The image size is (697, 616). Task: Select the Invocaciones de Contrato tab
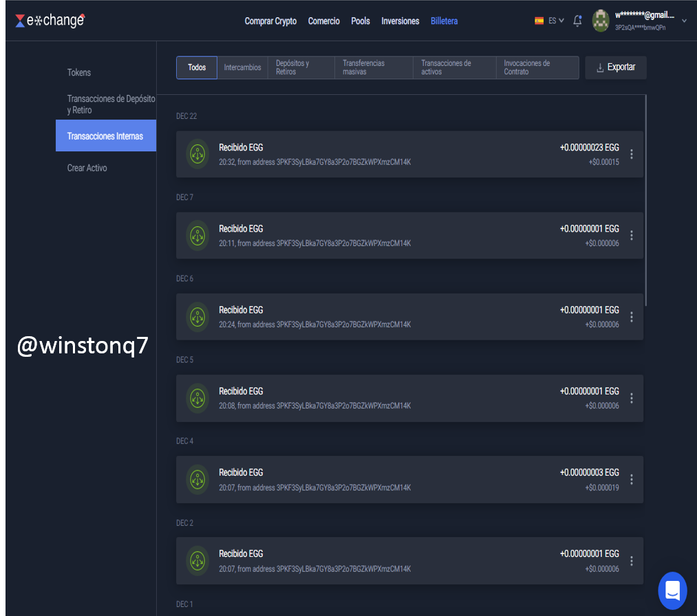pyautogui.click(x=537, y=67)
